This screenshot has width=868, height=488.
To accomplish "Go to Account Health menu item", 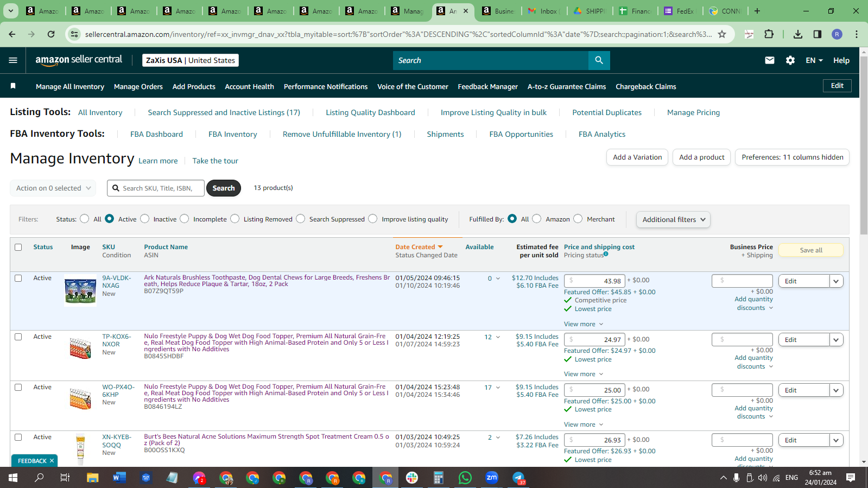I will (x=249, y=86).
